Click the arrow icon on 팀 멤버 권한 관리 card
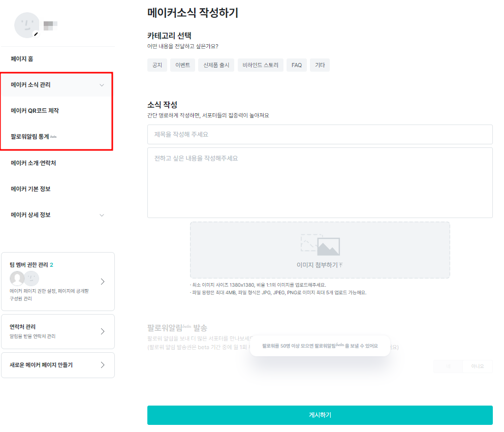This screenshot has height=432, width=504. [x=103, y=281]
